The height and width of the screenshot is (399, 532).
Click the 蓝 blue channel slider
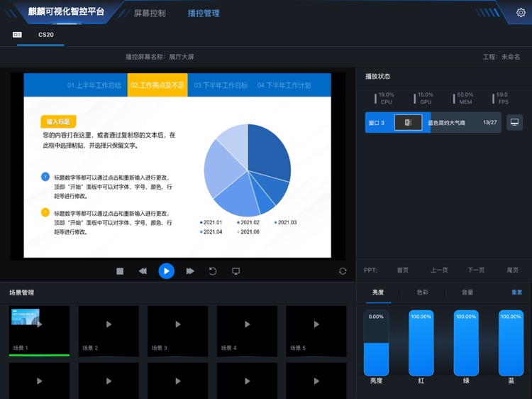(511, 343)
